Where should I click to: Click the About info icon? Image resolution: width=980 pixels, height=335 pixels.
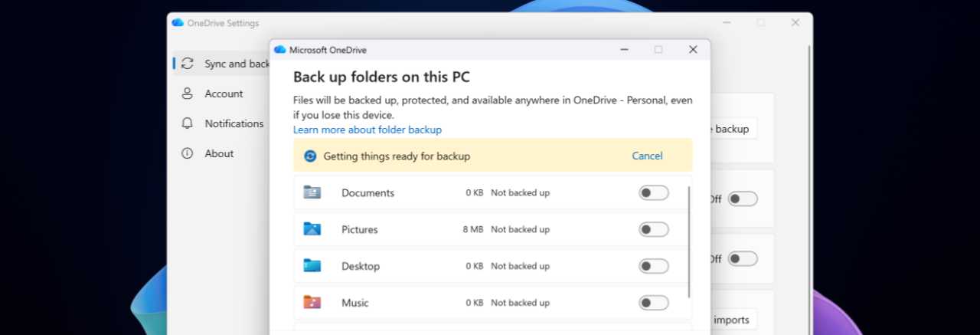188,153
